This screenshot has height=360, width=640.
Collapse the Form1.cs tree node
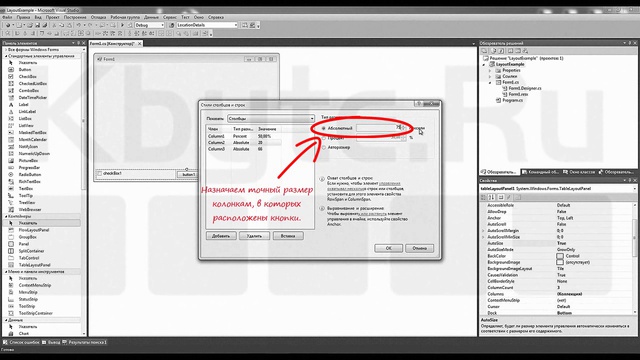[x=490, y=82]
